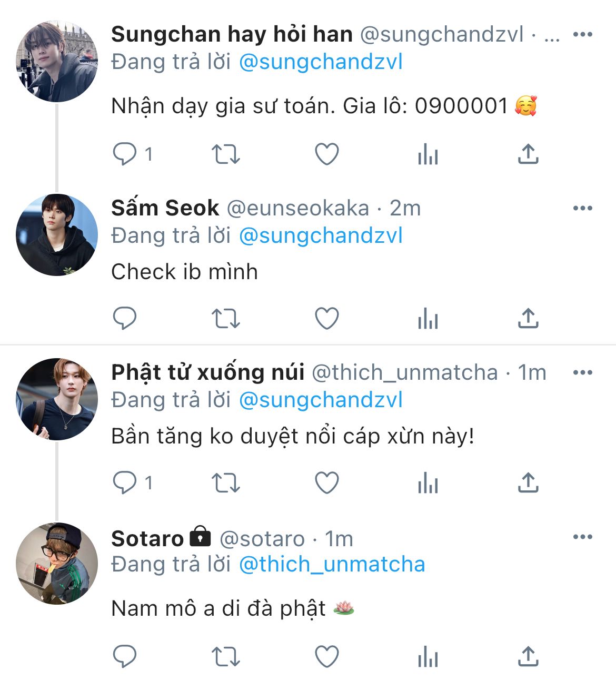Open more options on Sungchan's tweet
This screenshot has width=616, height=680.
(582, 35)
